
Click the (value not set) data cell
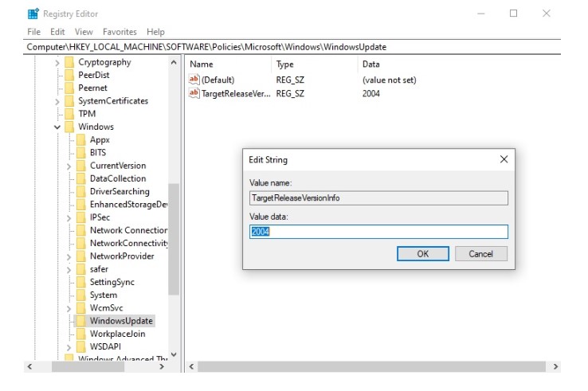pyautogui.click(x=390, y=80)
